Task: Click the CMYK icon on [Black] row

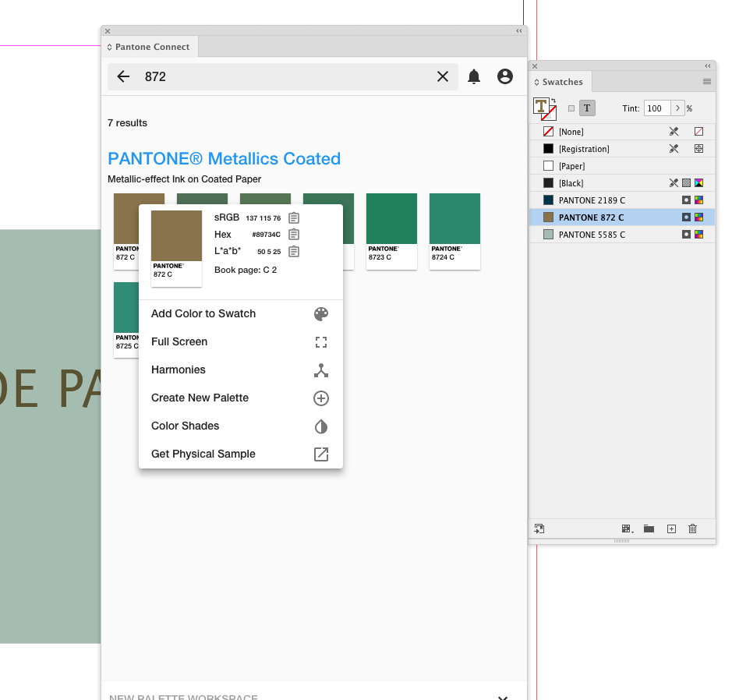Action: pyautogui.click(x=698, y=183)
